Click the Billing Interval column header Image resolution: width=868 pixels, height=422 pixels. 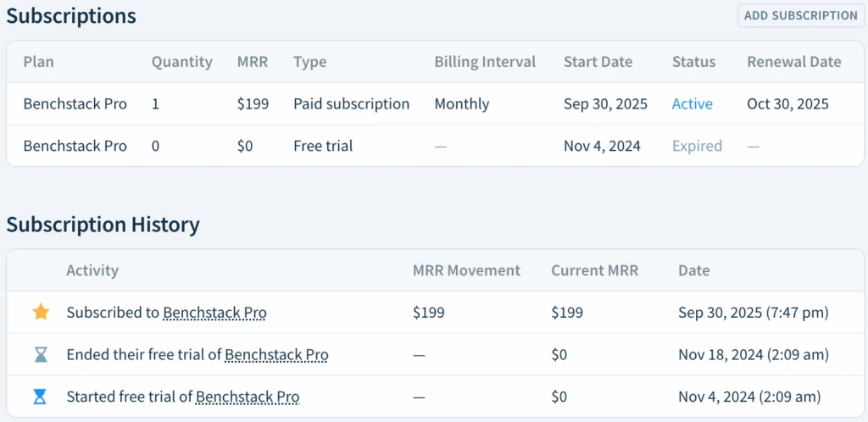[485, 62]
